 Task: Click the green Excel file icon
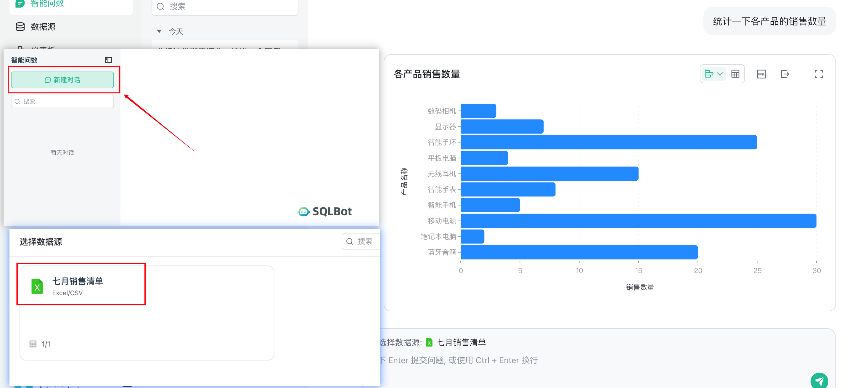37,286
